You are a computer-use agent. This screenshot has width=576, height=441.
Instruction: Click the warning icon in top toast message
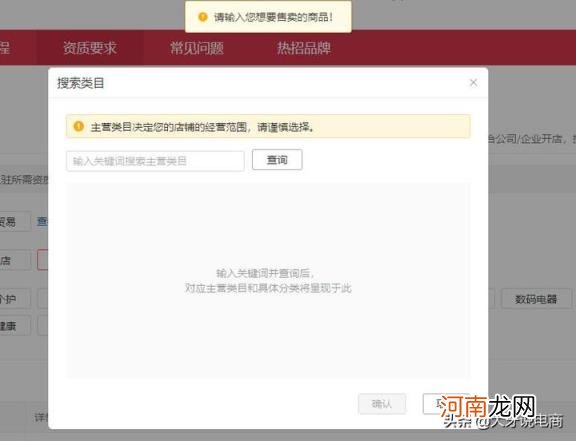(203, 17)
